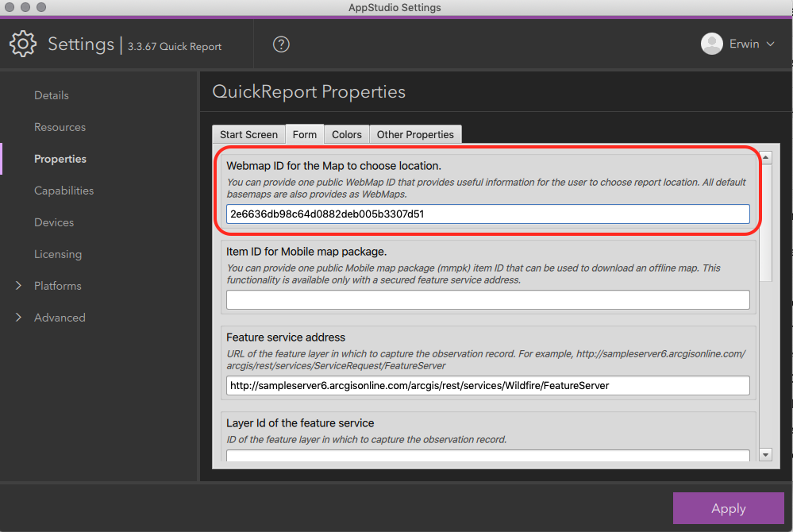
Task: Click the vertical scrollbar thumb
Action: coord(766,222)
